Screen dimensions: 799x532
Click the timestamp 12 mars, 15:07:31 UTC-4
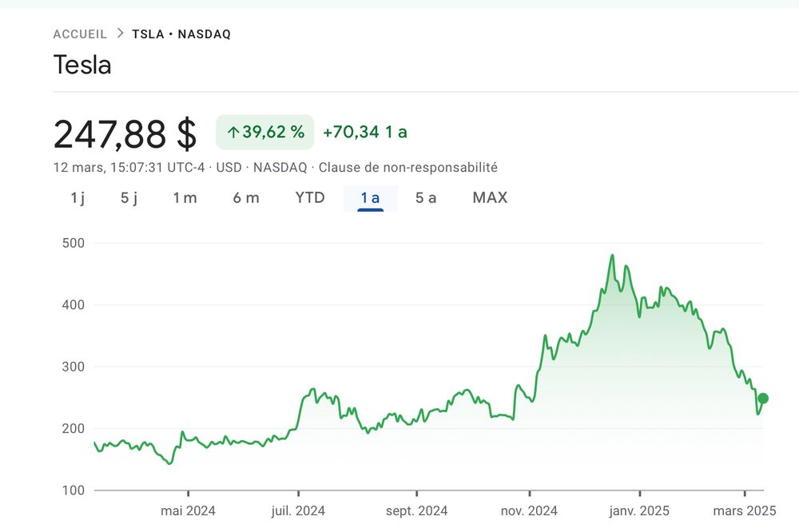coord(129,168)
